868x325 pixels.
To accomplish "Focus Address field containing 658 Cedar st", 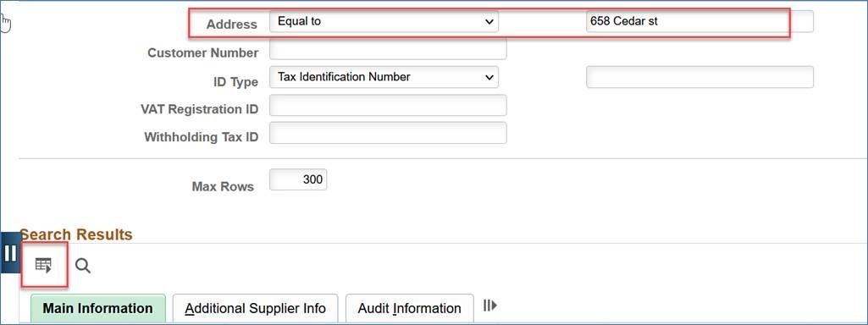I will (x=699, y=22).
